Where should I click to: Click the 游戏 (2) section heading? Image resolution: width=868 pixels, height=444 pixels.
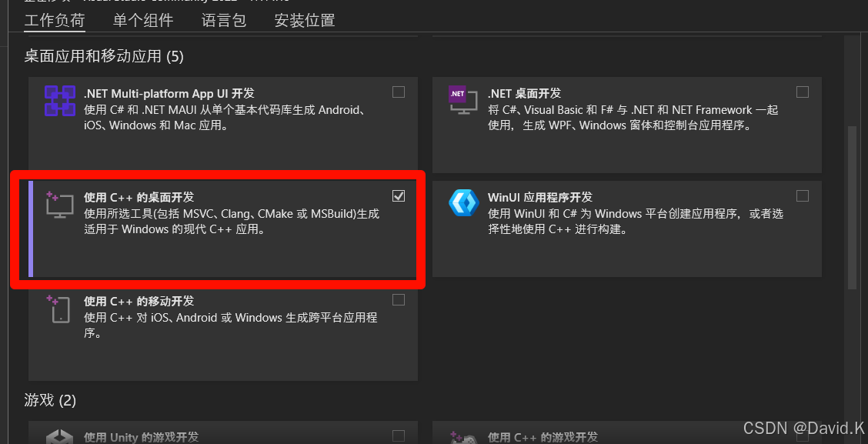click(50, 400)
